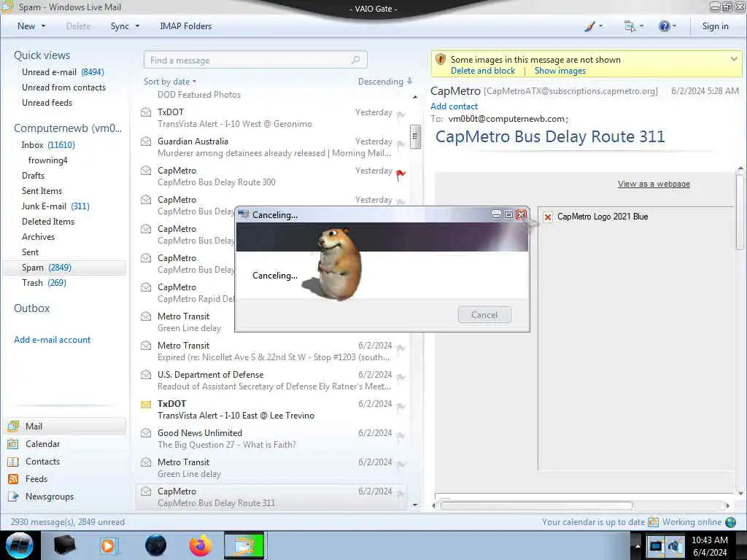Open the colorizer paintbrush icon in toolbar
The height and width of the screenshot is (560, 747).
click(589, 26)
